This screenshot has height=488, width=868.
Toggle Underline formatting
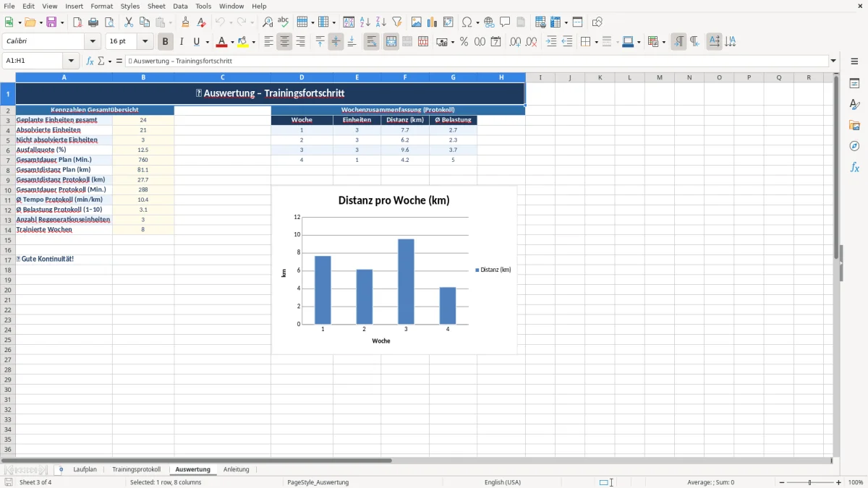(x=196, y=42)
